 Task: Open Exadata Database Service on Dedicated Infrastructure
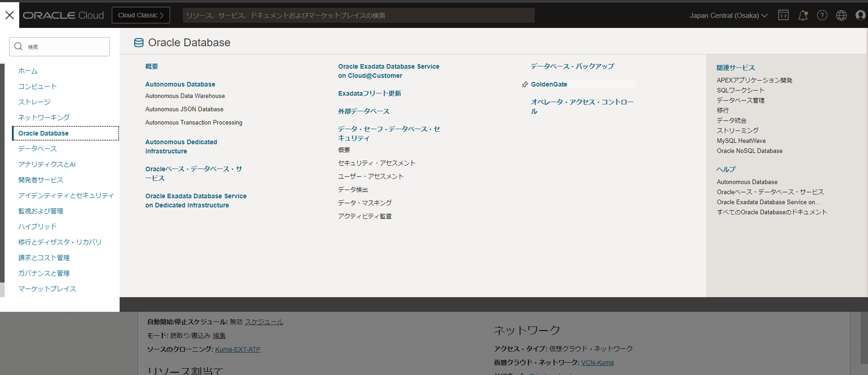[196, 201]
